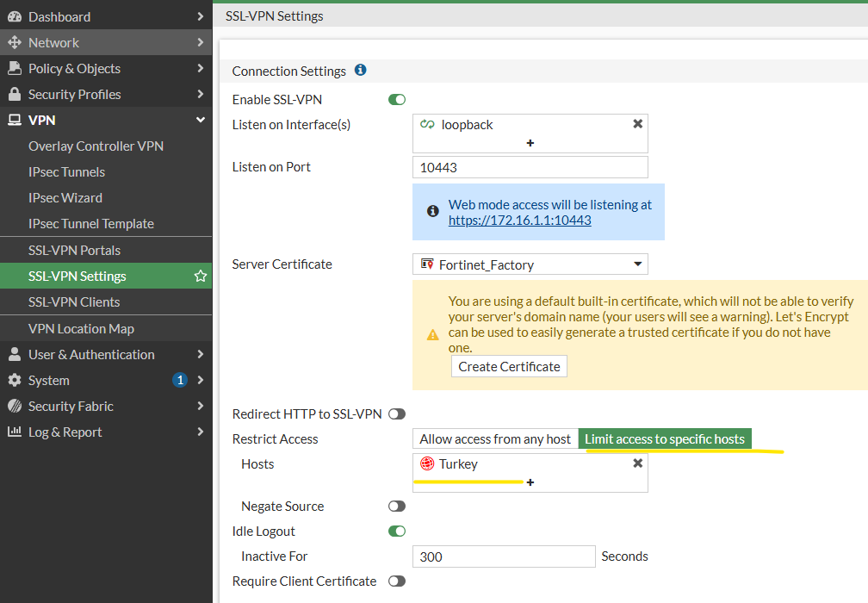This screenshot has width=868, height=603.
Task: Click the info icon in the web mode notice
Action: point(433,211)
